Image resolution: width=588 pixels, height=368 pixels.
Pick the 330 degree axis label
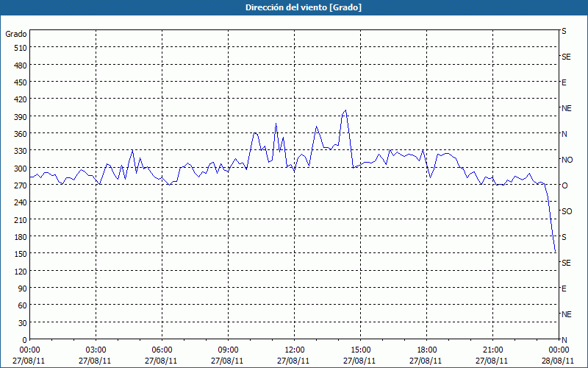(x=21, y=151)
